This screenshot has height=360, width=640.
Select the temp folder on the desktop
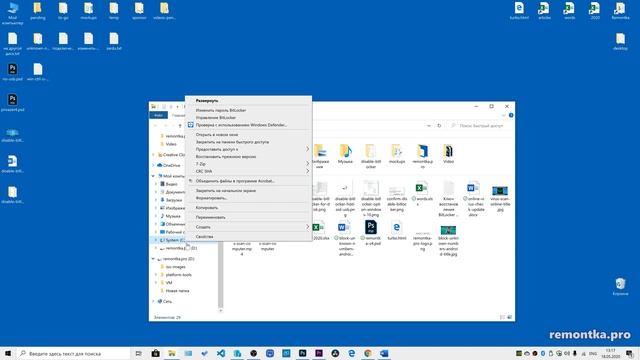point(114,11)
